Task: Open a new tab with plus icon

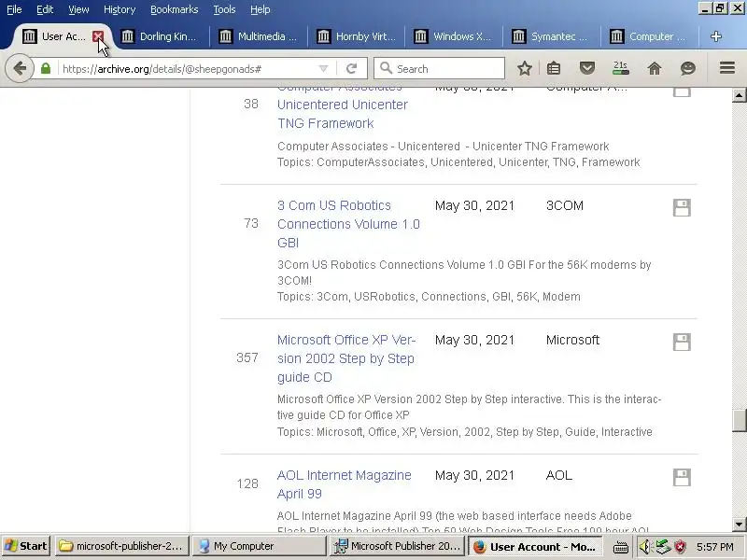Action: click(715, 36)
